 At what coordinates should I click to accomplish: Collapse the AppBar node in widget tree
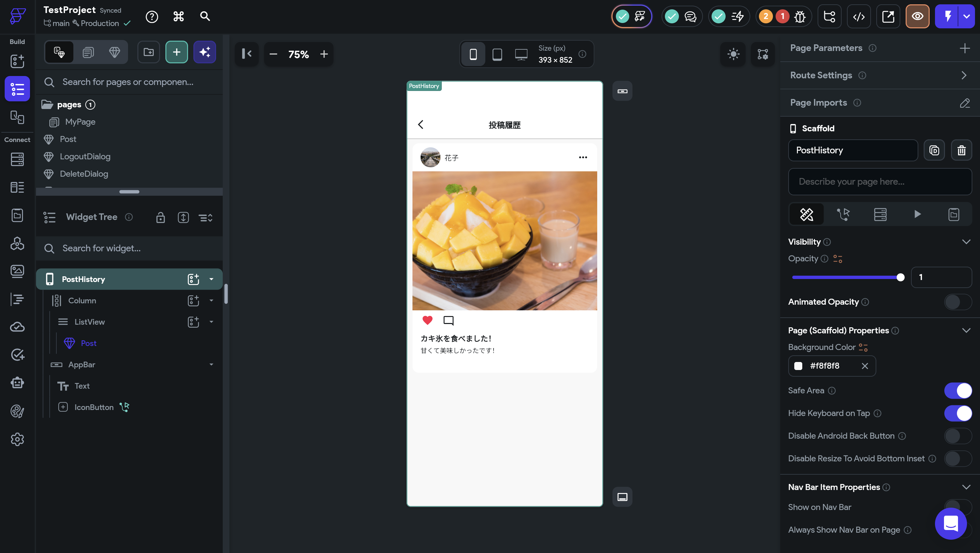211,364
